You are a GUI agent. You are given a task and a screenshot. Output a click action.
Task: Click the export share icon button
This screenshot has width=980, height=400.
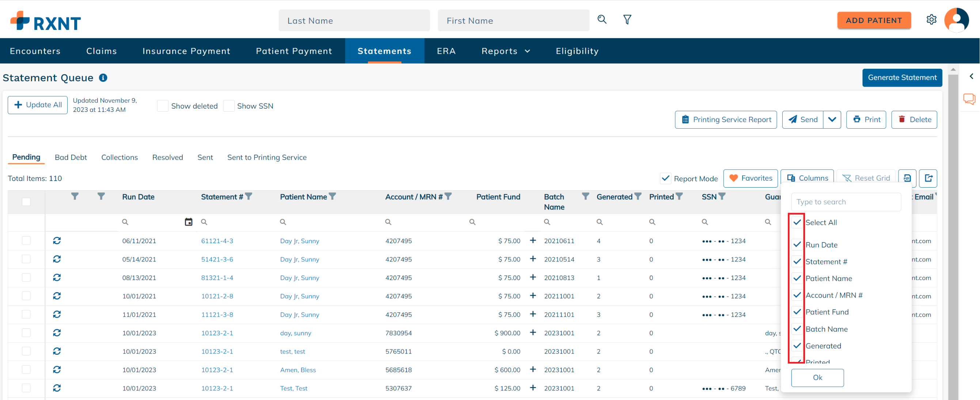(928, 178)
